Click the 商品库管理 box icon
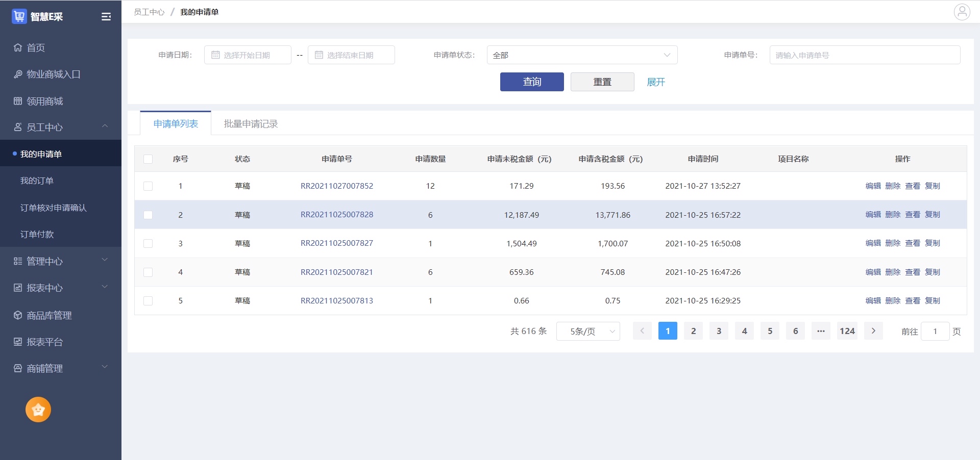 point(18,315)
